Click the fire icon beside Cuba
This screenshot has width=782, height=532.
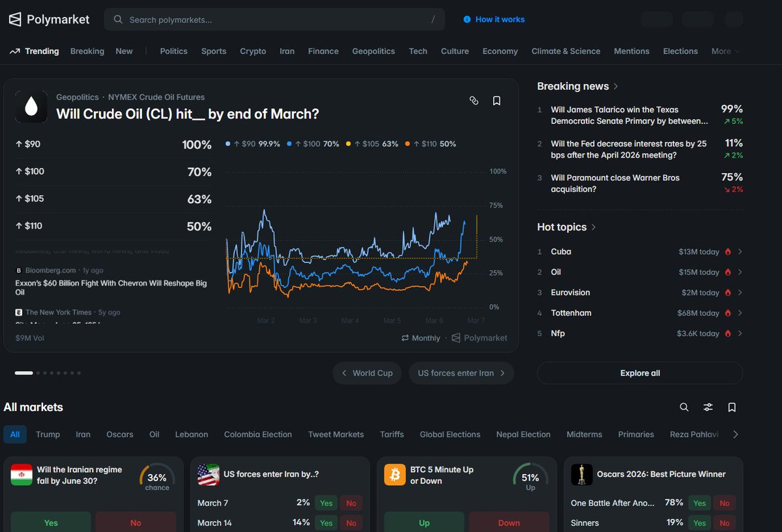(728, 252)
